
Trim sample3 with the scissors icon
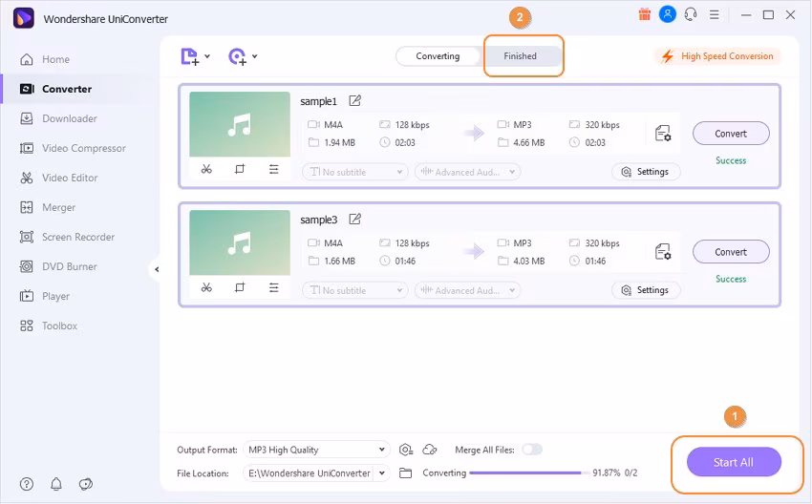click(206, 287)
